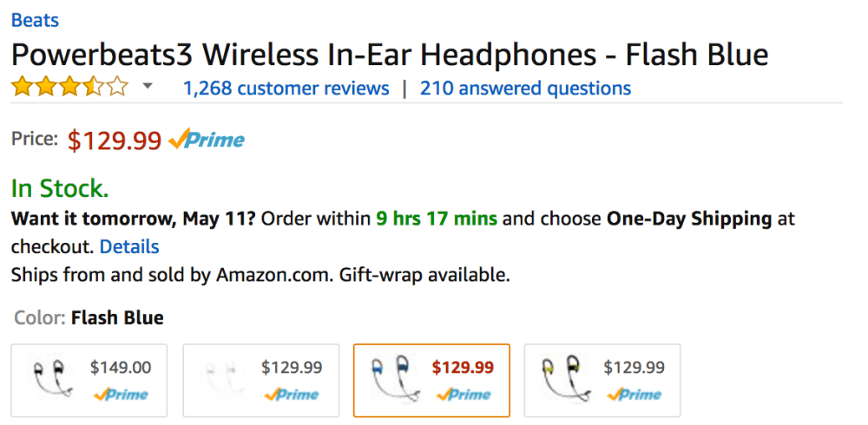The height and width of the screenshot is (425, 868).
Task: Open shipping Details link
Action: click(129, 246)
